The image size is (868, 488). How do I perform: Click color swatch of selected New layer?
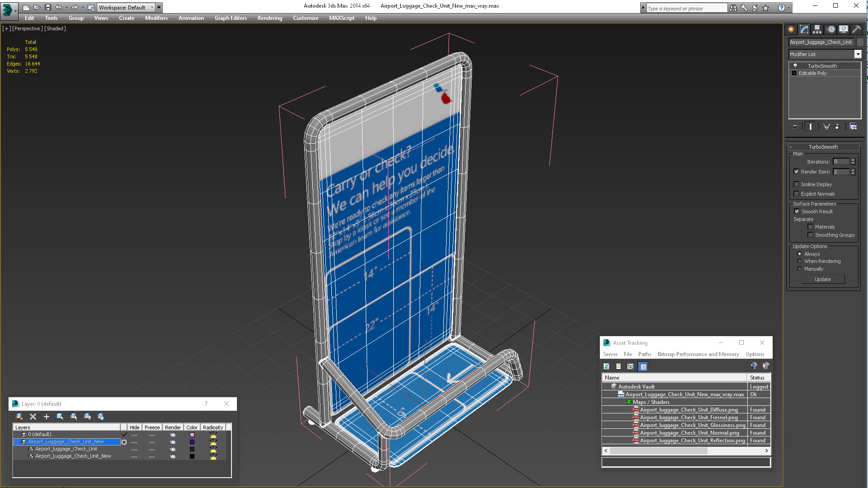(x=192, y=442)
